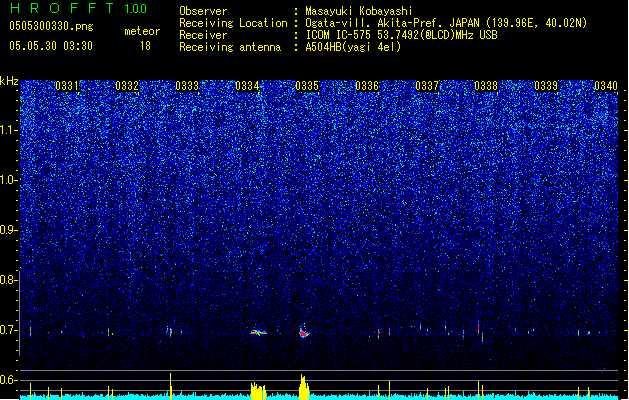This screenshot has height=400, width=629.
Task: Click the observer name Masayuki Kobayashi
Action: (x=359, y=11)
